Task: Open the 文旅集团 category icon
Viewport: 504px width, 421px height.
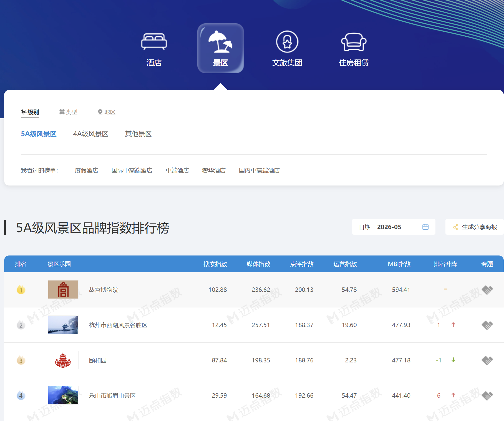Action: [287, 42]
